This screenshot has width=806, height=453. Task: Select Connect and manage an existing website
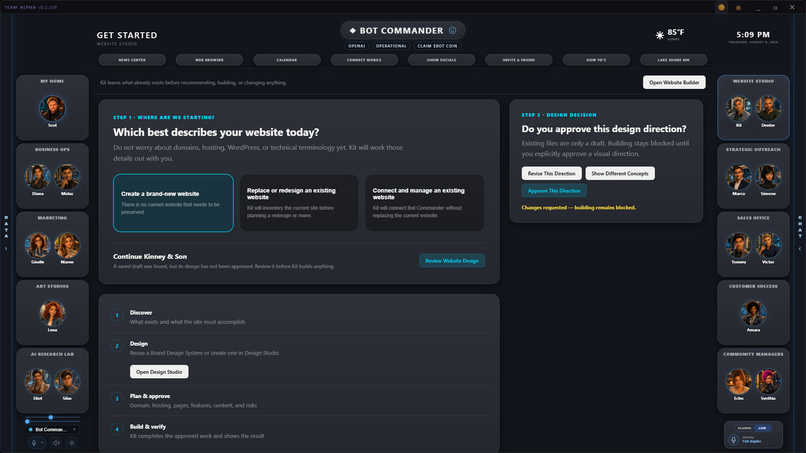coord(424,203)
